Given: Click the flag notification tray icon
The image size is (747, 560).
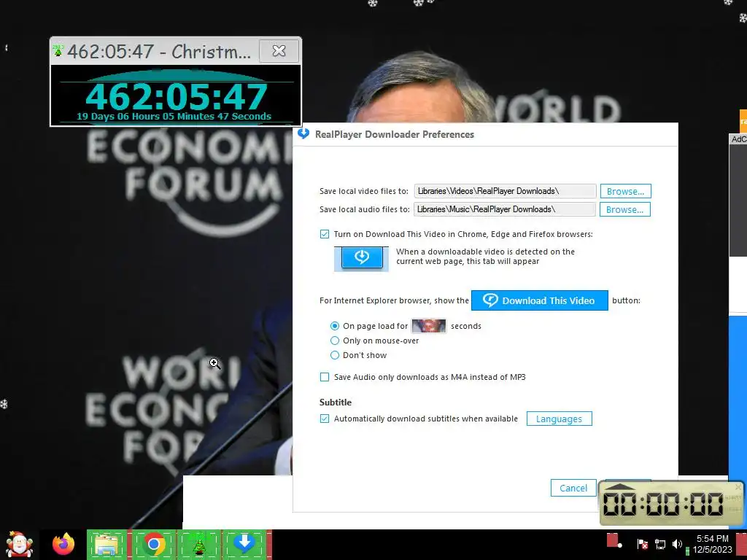Looking at the screenshot, I should point(642,544).
